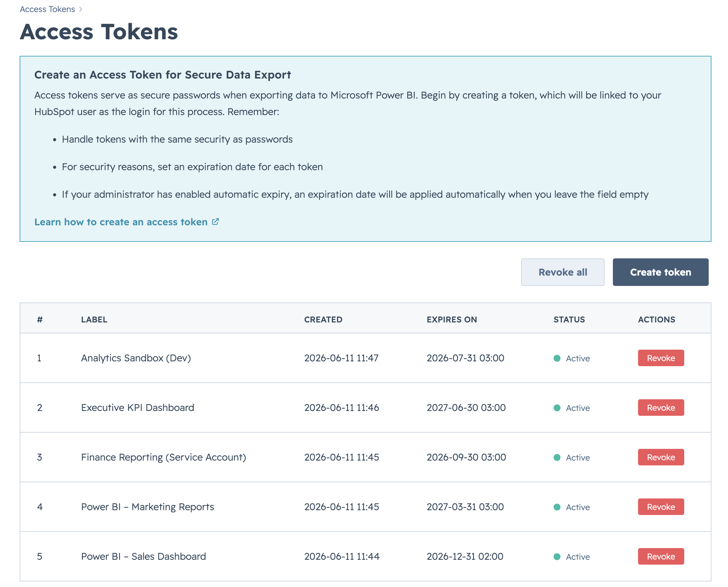Select the Analytics Sandbox (Dev) label
Screen dimensions: 728x587
pos(136,358)
